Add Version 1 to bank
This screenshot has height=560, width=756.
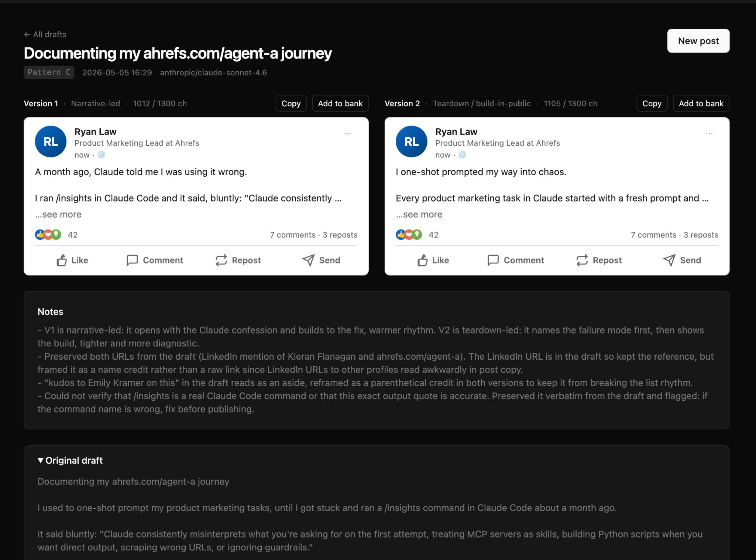(x=340, y=103)
